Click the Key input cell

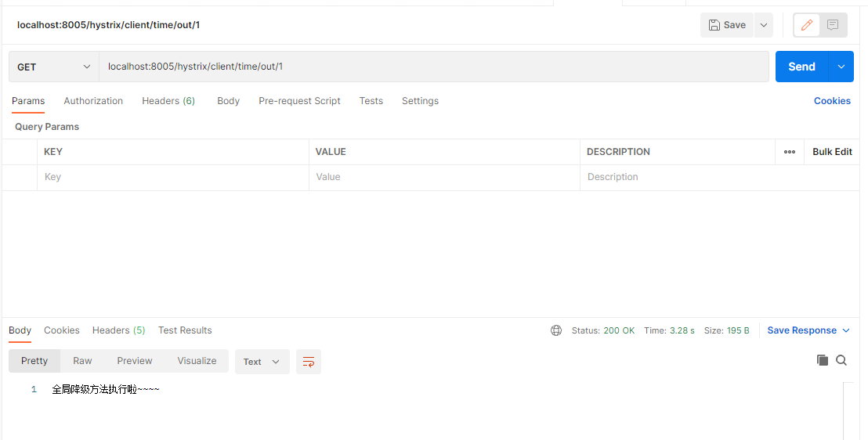(x=172, y=177)
